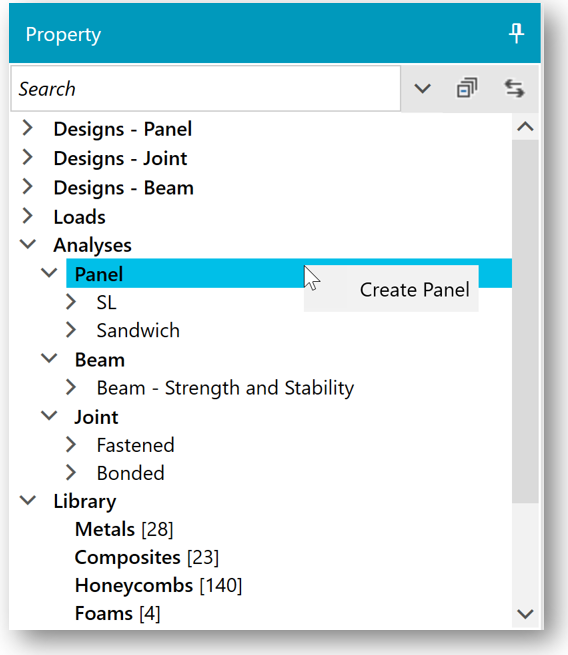The height and width of the screenshot is (655, 568).
Task: Click the collapse-all tree icon
Action: click(467, 88)
